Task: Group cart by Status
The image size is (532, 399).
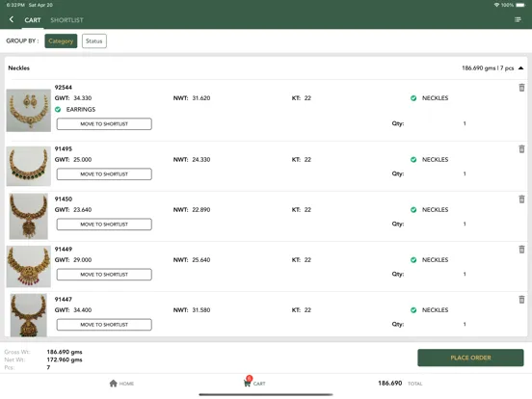Action: pos(94,41)
